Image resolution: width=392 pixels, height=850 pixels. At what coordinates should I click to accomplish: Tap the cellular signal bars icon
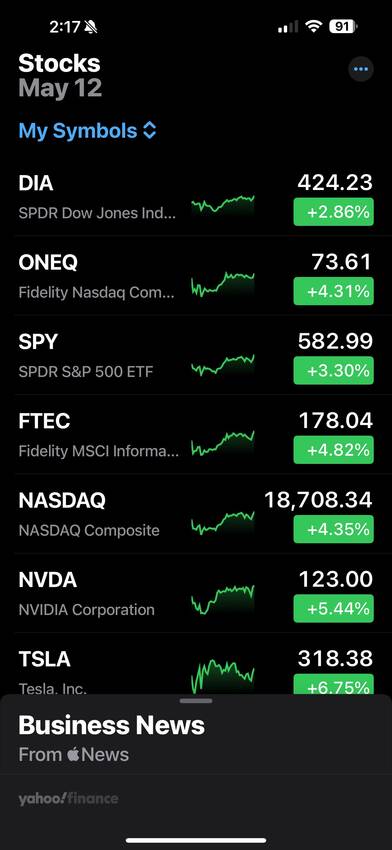pyautogui.click(x=288, y=27)
